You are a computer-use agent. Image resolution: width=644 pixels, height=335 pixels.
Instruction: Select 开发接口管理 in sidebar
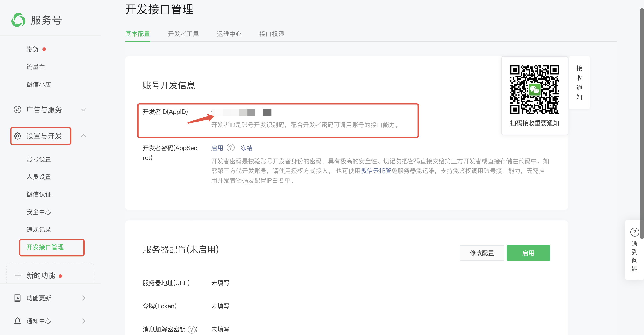[x=45, y=247]
